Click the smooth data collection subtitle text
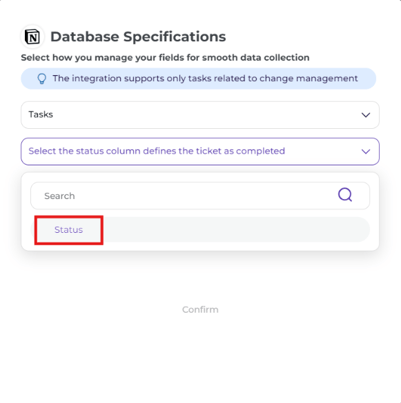 (x=165, y=58)
